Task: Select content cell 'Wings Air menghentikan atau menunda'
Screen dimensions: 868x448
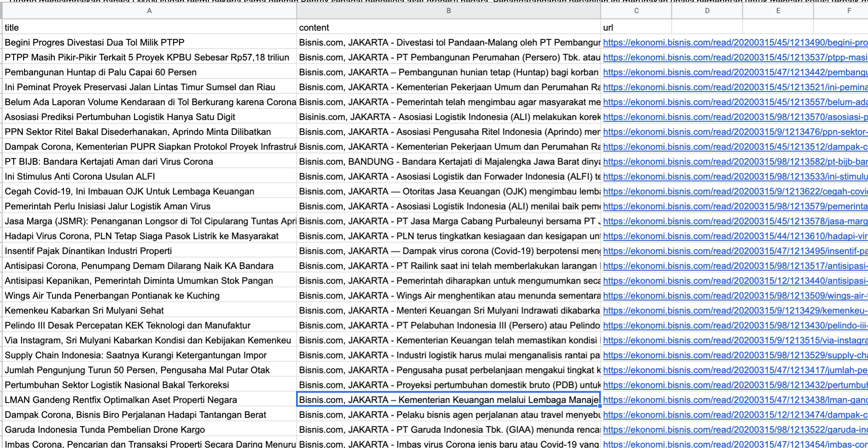Action: coord(448,296)
